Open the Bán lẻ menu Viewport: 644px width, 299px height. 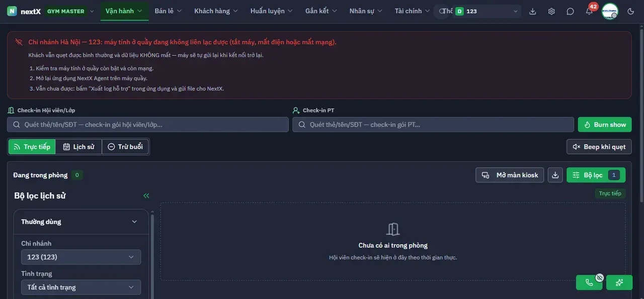coord(168,11)
